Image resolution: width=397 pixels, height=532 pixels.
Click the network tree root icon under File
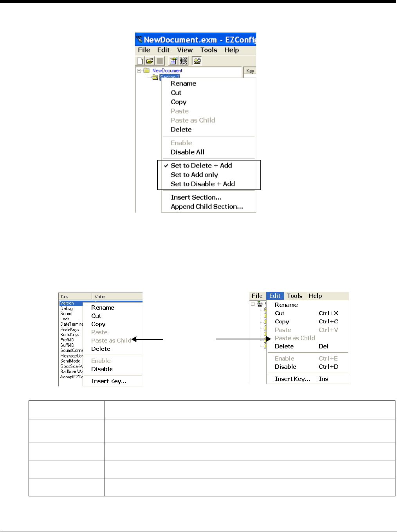(x=260, y=304)
